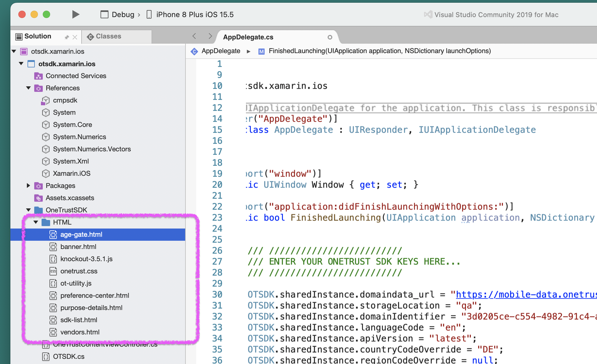The width and height of the screenshot is (597, 364).
Task: Click the solution icon next to otsdk.xamarin.ios
Action: pos(24,51)
